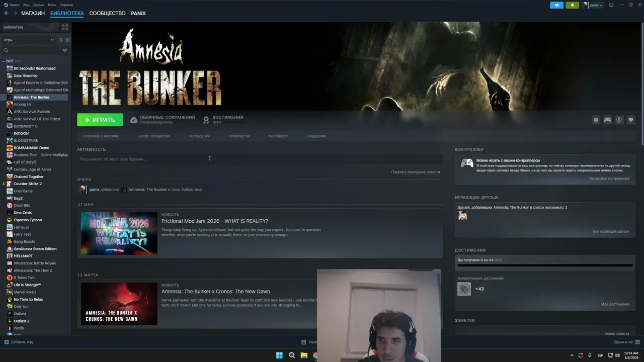This screenshot has height=362, width=644.
Task: Click the Steam logo menu icon
Action: tap(6, 5)
